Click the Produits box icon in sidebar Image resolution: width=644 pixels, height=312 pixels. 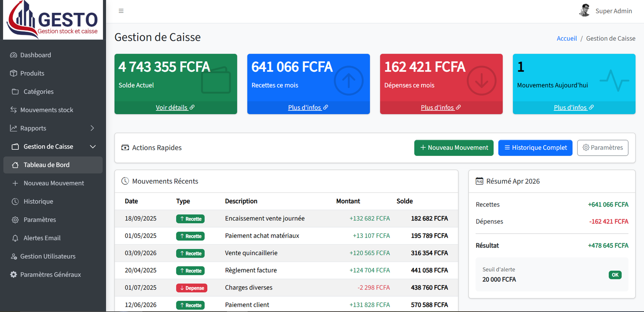[14, 73]
